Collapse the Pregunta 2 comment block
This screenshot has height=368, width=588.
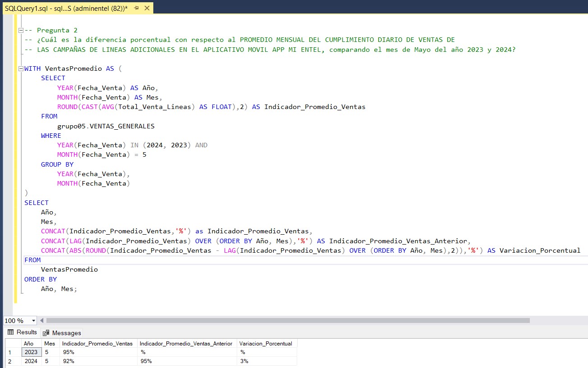[20, 30]
